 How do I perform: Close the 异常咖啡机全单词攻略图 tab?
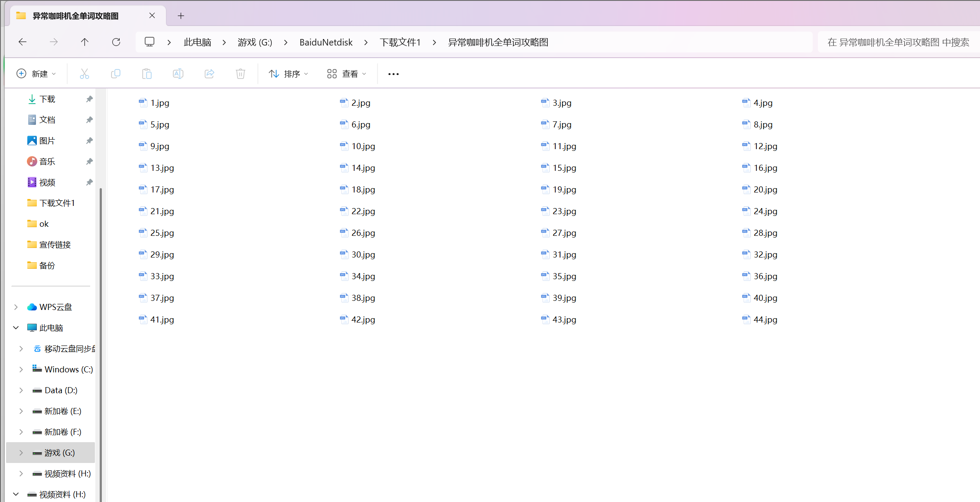point(152,16)
